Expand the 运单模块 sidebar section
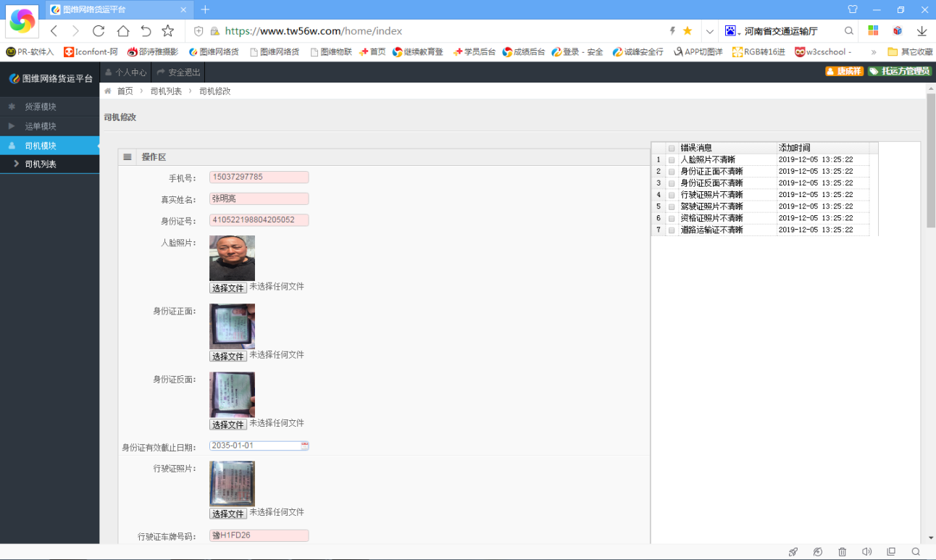 tap(49, 126)
